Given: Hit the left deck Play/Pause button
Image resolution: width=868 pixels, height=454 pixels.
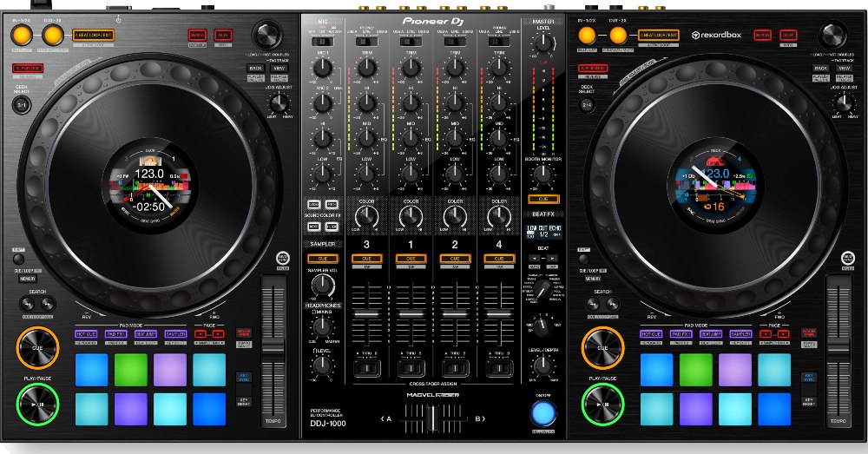Looking at the screenshot, I should pos(37,405).
